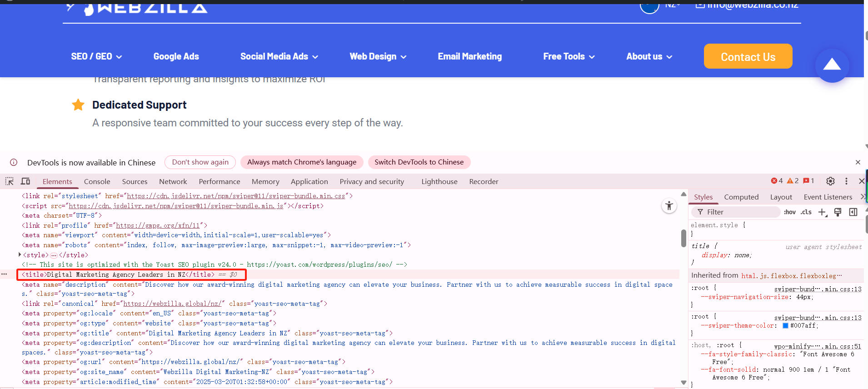
Task: Click the new style rule plus icon
Action: click(x=823, y=212)
